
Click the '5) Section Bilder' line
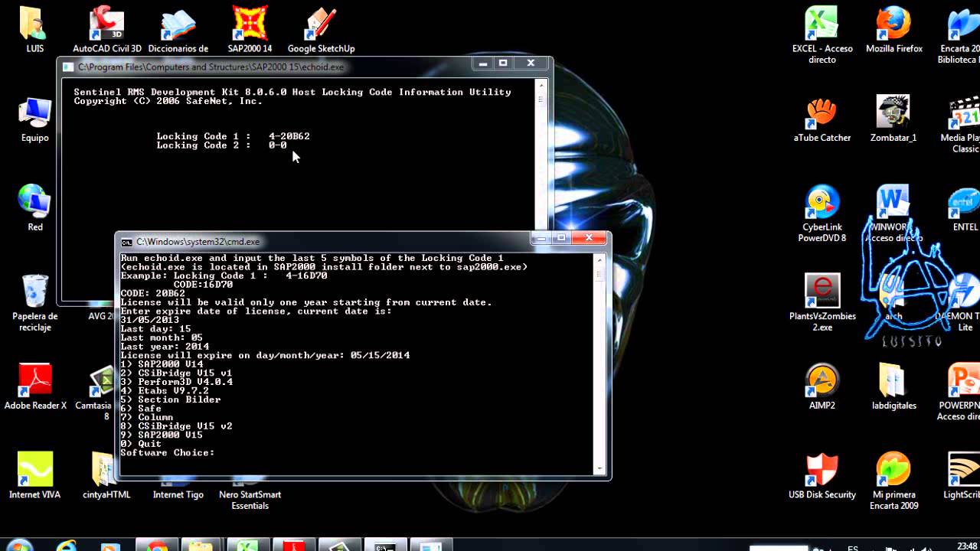(x=171, y=399)
